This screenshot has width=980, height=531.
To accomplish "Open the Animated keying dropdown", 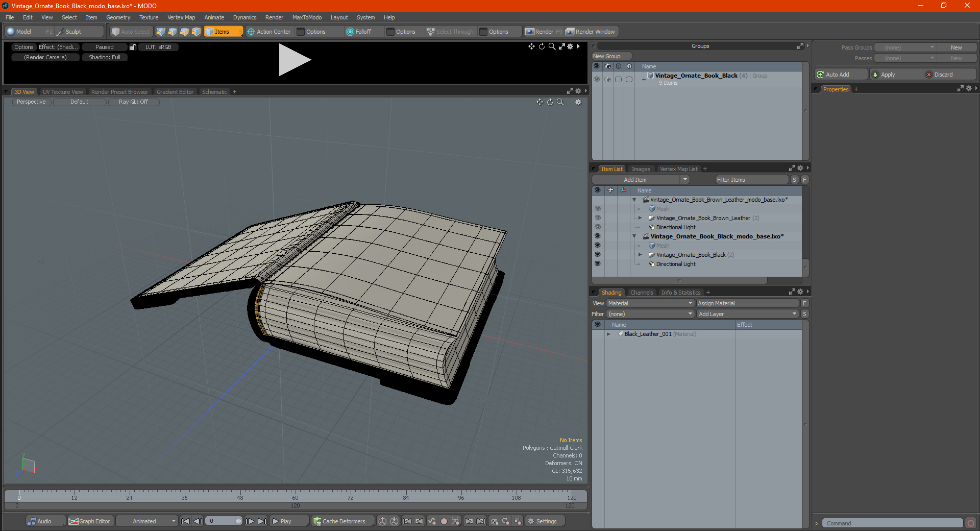I will click(147, 521).
